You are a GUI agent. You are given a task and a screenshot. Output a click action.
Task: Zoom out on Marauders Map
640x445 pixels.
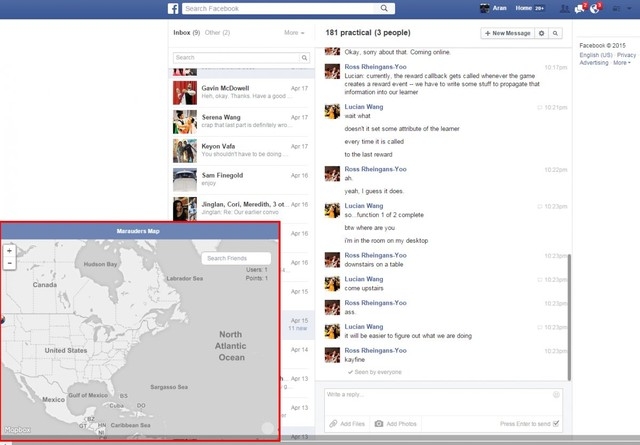(9, 263)
